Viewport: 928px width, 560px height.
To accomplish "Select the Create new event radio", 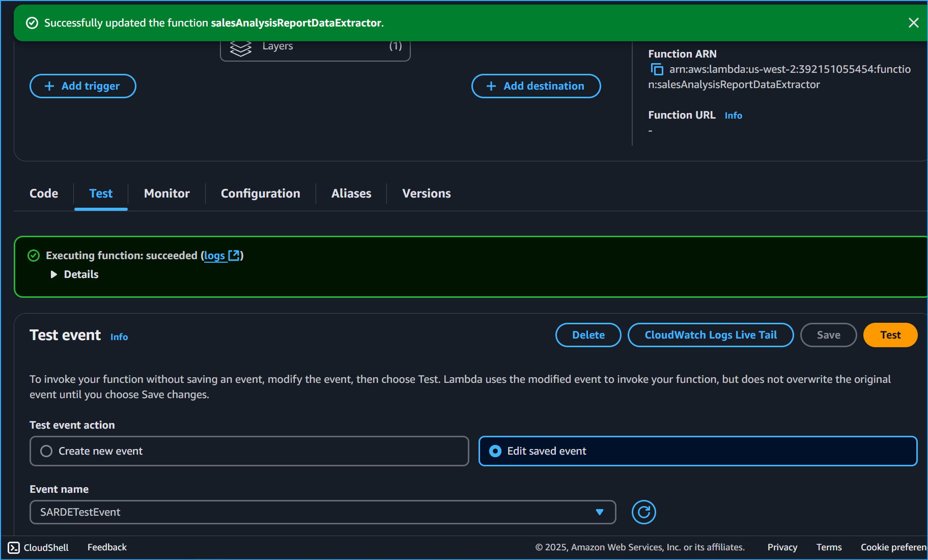I will coord(46,451).
